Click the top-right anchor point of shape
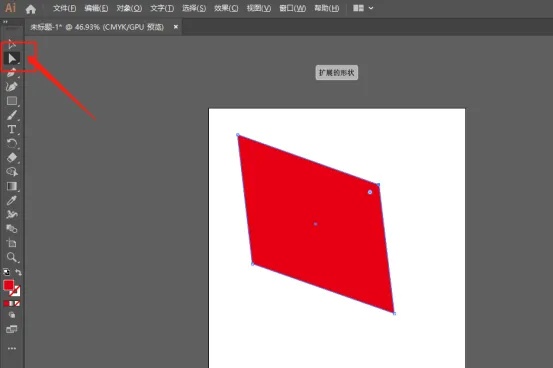Image resolution: width=553 pixels, height=368 pixels. 378,185
